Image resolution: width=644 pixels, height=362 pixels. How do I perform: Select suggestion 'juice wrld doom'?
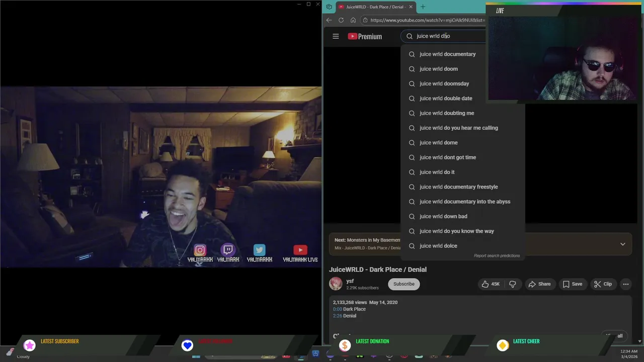(463, 69)
